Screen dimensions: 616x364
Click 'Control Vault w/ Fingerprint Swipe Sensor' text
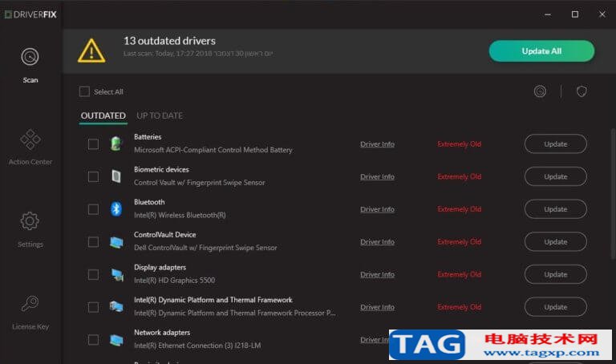point(199,183)
